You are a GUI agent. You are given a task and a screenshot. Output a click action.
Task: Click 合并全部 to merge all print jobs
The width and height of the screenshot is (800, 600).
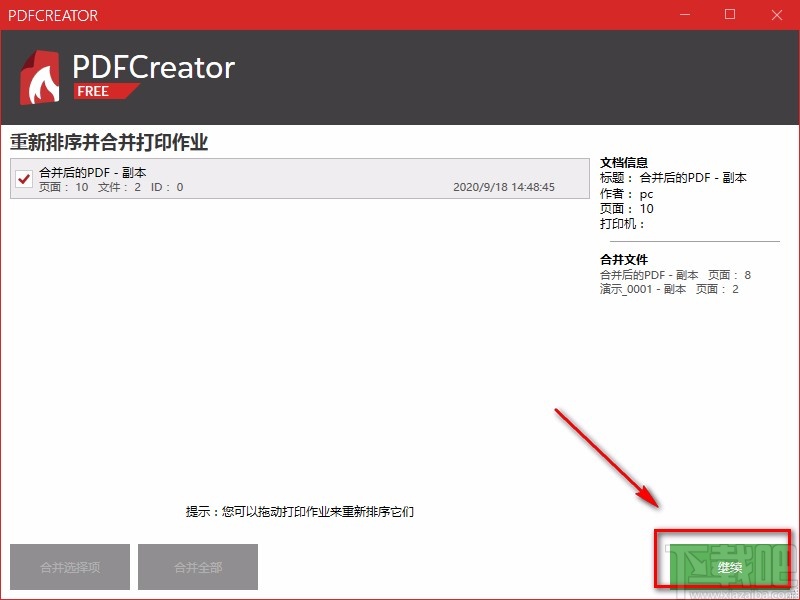[197, 566]
